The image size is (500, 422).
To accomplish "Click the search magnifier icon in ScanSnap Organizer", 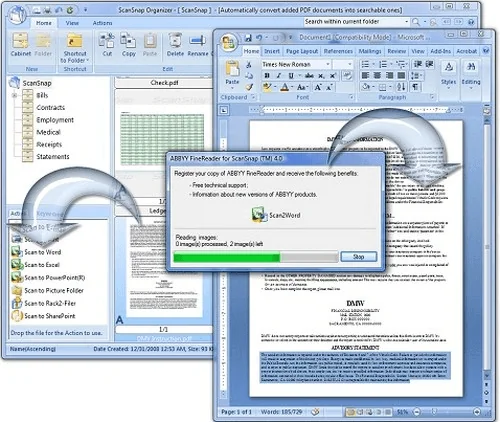I will click(416, 22).
